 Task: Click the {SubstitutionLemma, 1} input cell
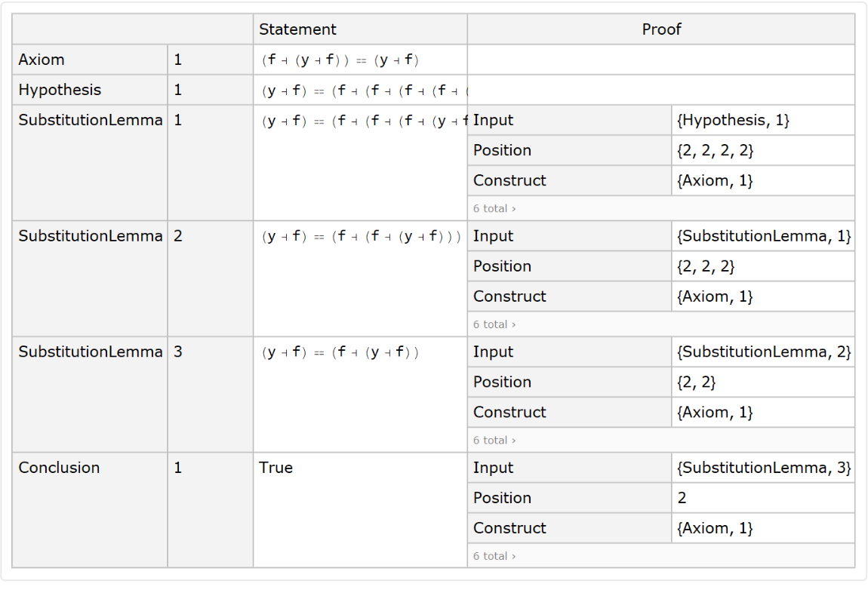764,236
